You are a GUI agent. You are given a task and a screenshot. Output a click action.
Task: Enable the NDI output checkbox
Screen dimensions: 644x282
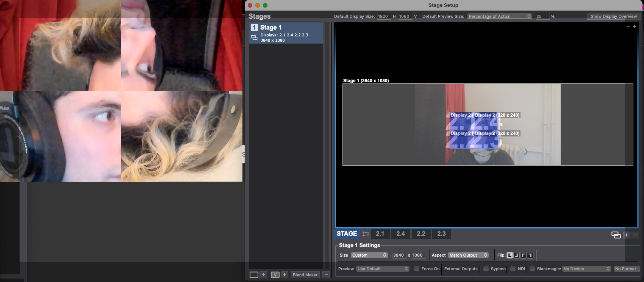tap(513, 269)
